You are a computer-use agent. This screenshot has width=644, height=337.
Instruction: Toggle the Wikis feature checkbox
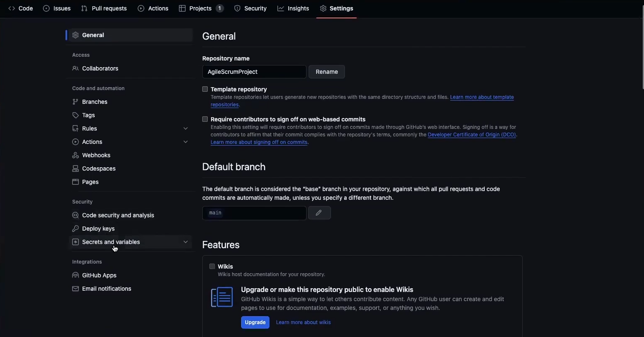[212, 267]
